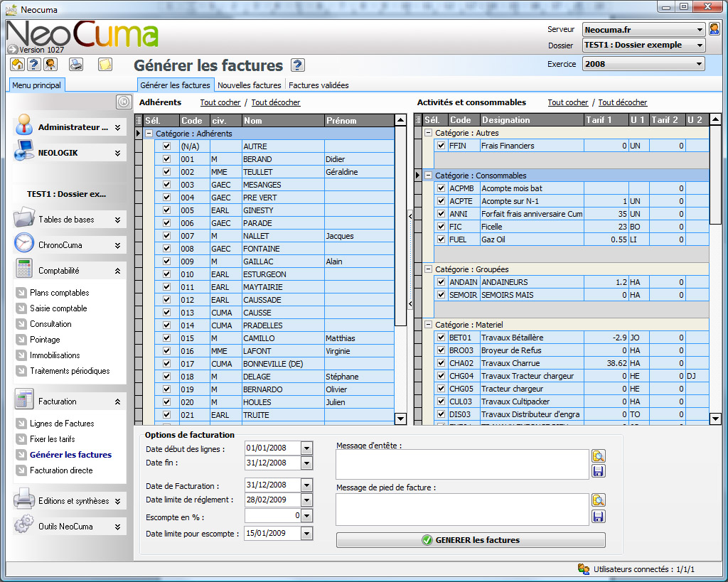Viewport: 728px width, 582px height.
Task: Switch to the Factures validées tab
Action: (x=318, y=85)
